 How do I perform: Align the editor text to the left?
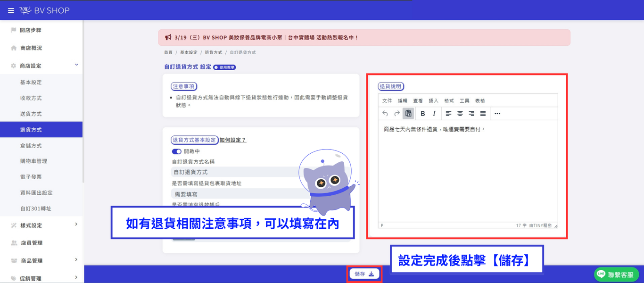click(x=448, y=113)
